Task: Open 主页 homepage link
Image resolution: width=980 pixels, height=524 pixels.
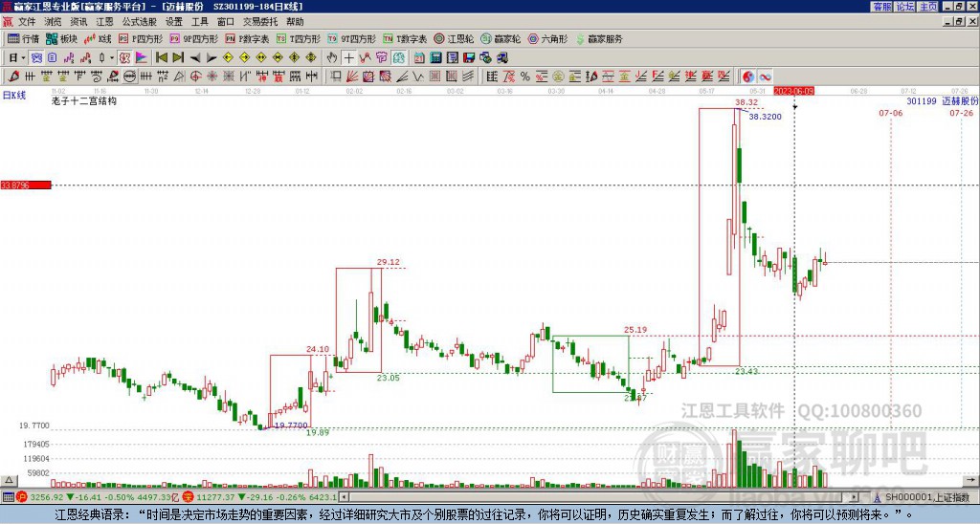Action: [x=928, y=7]
